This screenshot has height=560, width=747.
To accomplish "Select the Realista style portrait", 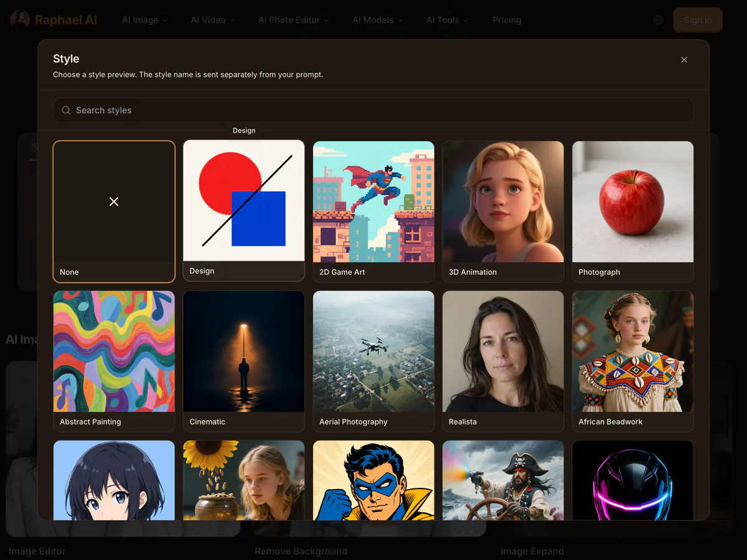I will pos(503,362).
